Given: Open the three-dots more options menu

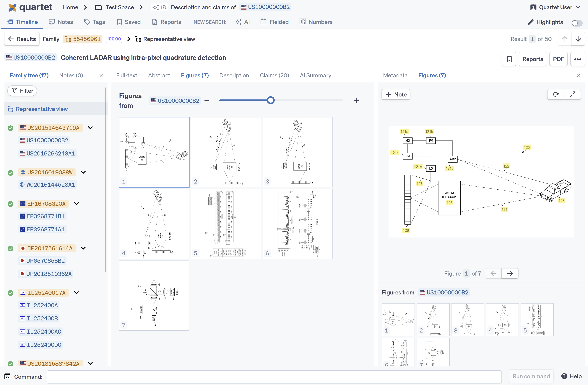Looking at the screenshot, I should tap(577, 59).
